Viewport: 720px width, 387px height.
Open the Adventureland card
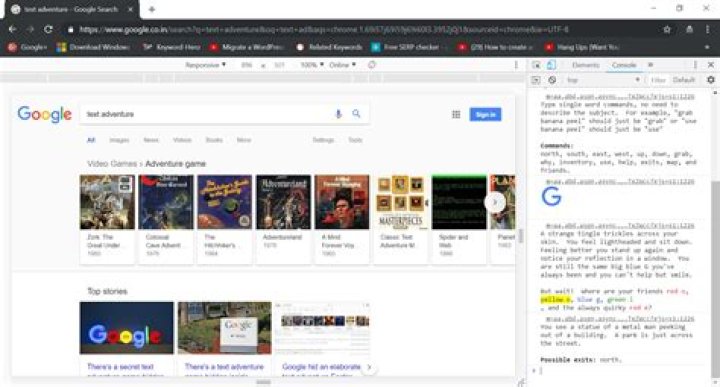[283, 219]
